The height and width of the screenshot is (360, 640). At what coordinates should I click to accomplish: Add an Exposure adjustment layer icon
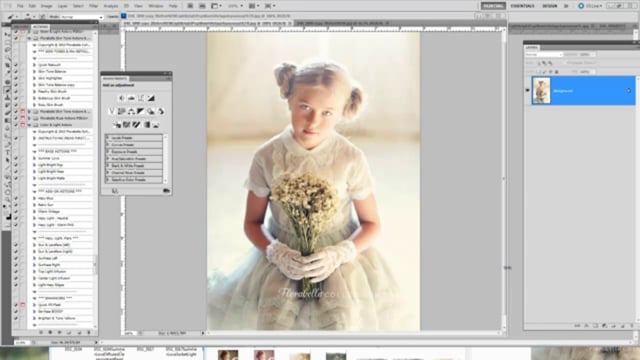click(x=151, y=98)
